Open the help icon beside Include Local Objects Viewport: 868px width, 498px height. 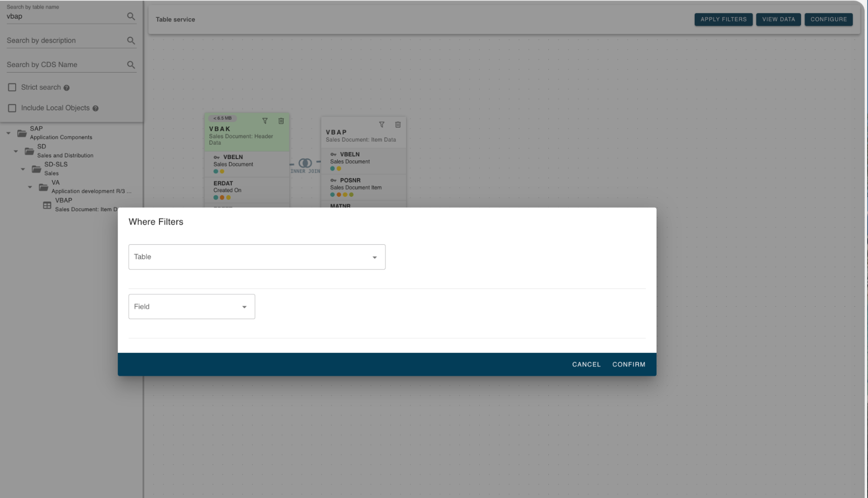[x=96, y=108]
